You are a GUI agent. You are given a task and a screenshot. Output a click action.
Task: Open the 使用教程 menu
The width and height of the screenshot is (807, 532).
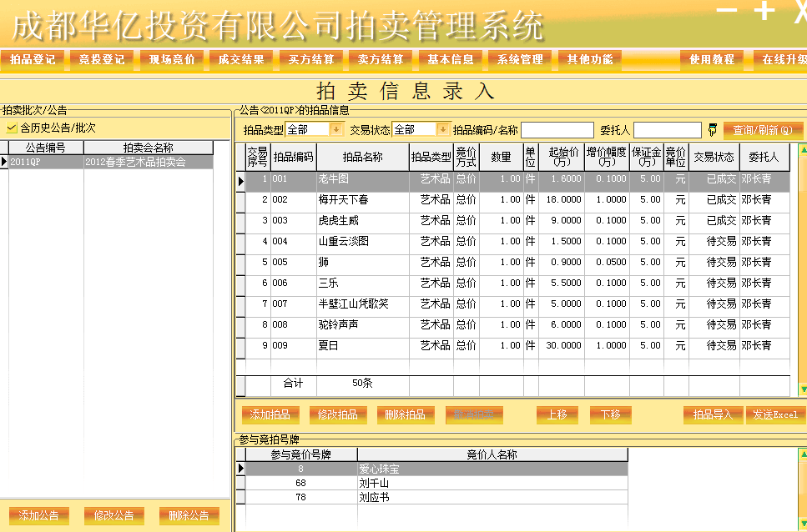(x=712, y=59)
